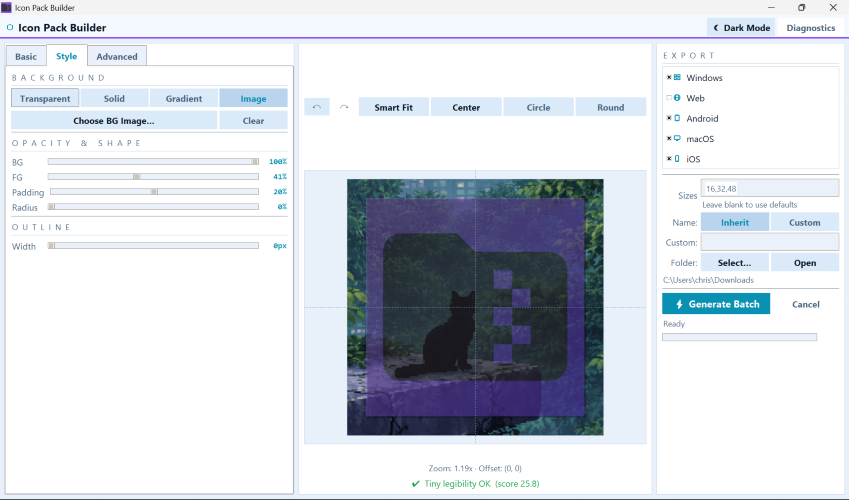849x500 pixels.
Task: Click the FG opacity slider
Action: 153,176
